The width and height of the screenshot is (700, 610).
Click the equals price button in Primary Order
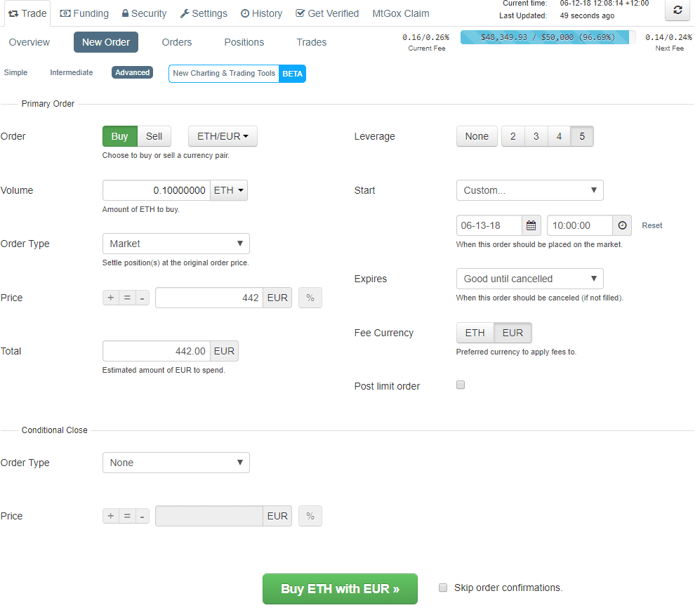pyautogui.click(x=127, y=298)
